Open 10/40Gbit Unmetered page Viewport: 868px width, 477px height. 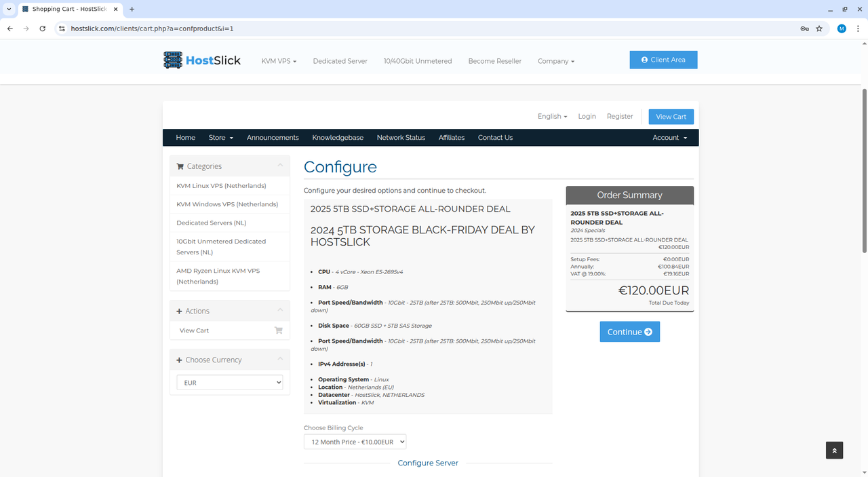[x=418, y=61]
